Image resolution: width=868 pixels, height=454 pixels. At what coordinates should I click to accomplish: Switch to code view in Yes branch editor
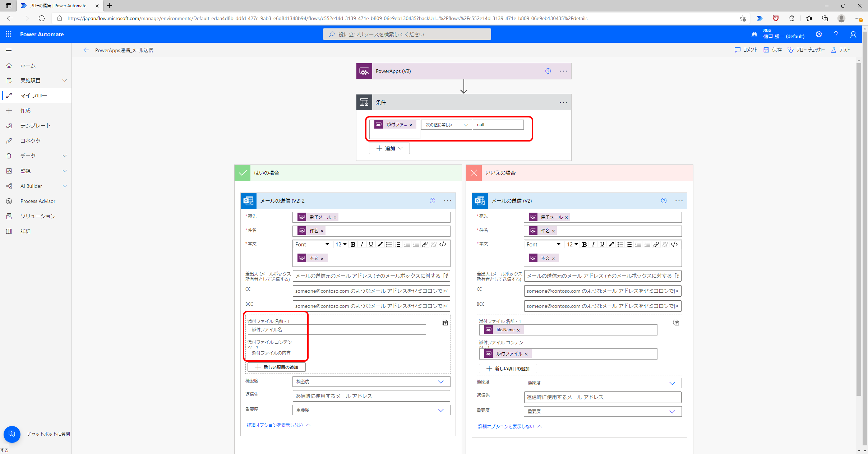[443, 245]
